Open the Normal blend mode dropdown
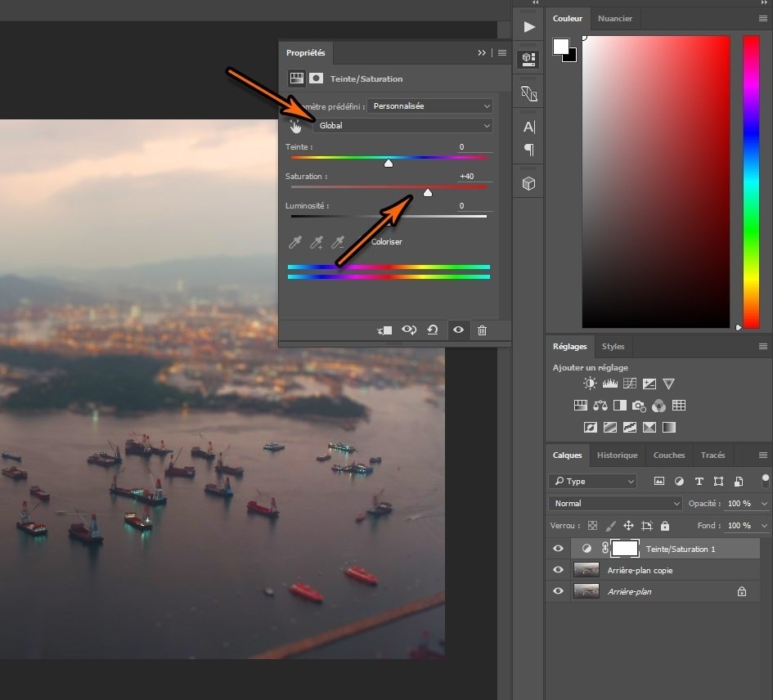The width and height of the screenshot is (773, 700). click(616, 504)
